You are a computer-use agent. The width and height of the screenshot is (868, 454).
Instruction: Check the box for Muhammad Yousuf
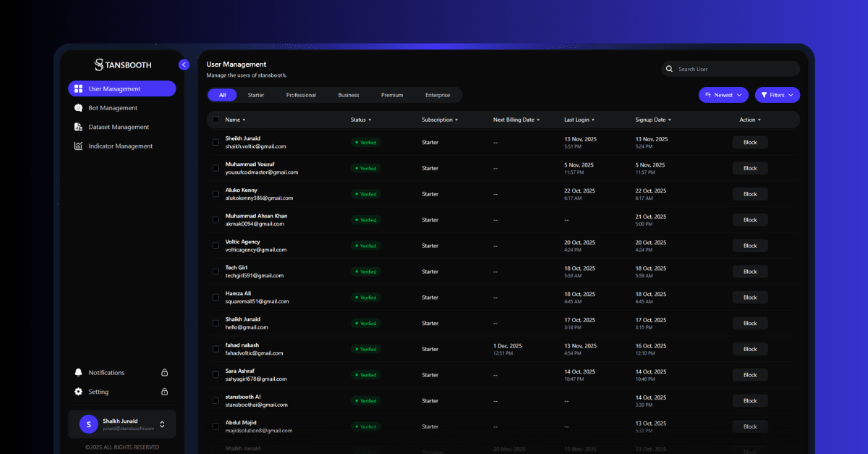(x=216, y=168)
